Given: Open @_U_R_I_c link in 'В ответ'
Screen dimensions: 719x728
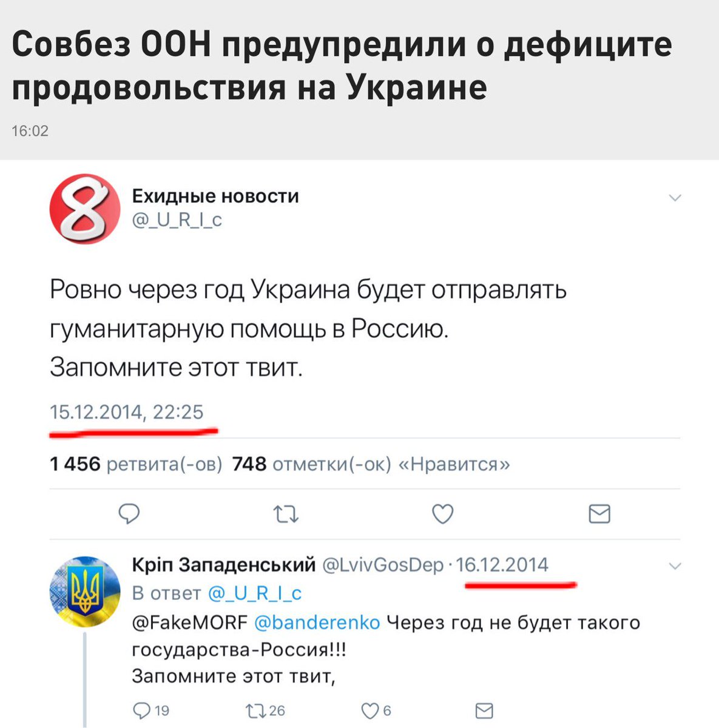Looking at the screenshot, I should pyautogui.click(x=255, y=593).
